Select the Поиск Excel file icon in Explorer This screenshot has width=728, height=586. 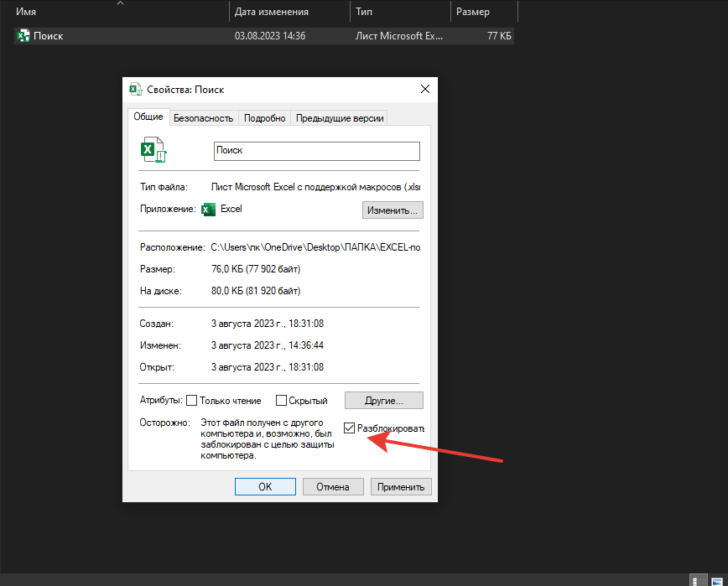(x=23, y=36)
